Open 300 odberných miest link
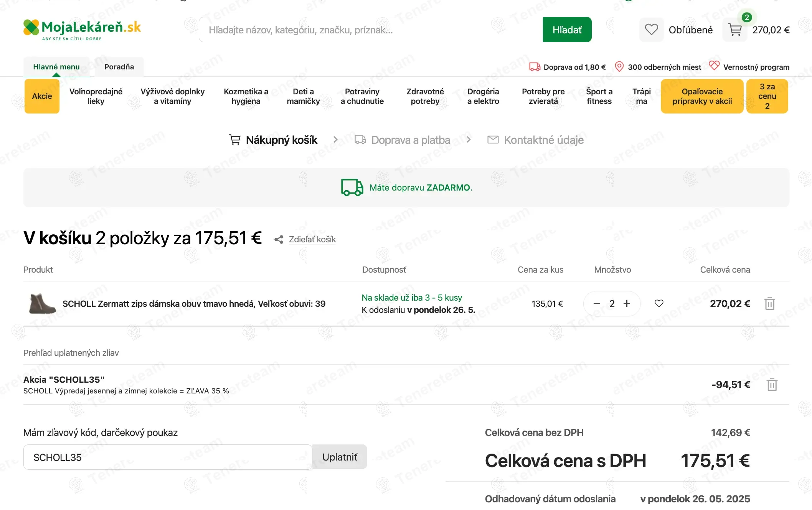Viewport: 812px width, 510px height. coord(665,67)
